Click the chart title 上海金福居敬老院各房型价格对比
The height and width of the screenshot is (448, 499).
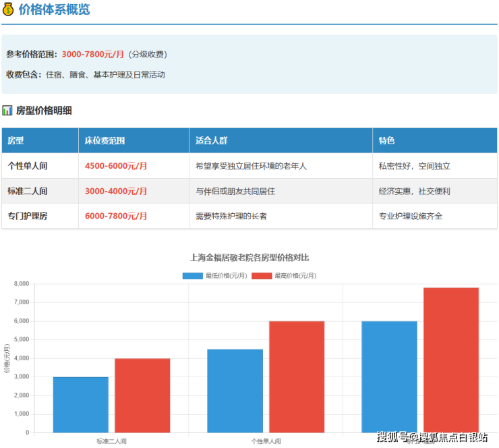249,258
